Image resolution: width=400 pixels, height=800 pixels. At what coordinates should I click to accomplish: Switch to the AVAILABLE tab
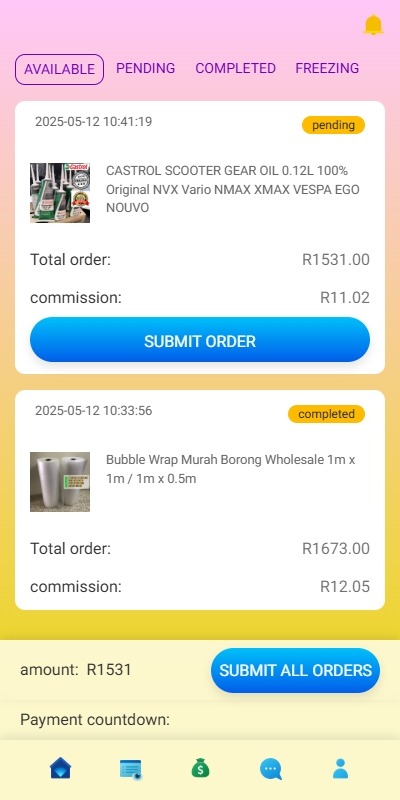tap(59, 69)
